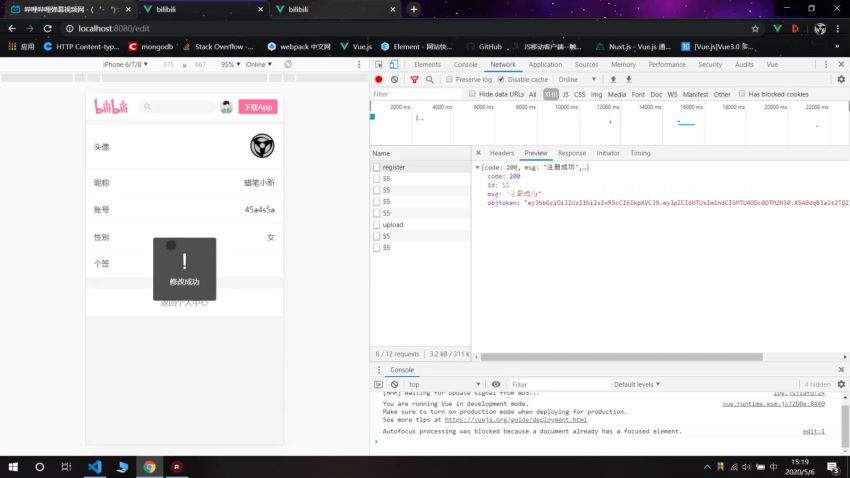Toggle the device toolbar icon
Viewport: 850px width, 478px height.
pyautogui.click(x=394, y=64)
